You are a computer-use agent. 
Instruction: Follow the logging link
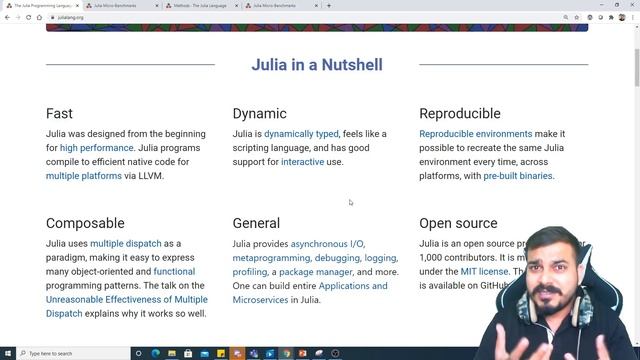click(x=381, y=258)
